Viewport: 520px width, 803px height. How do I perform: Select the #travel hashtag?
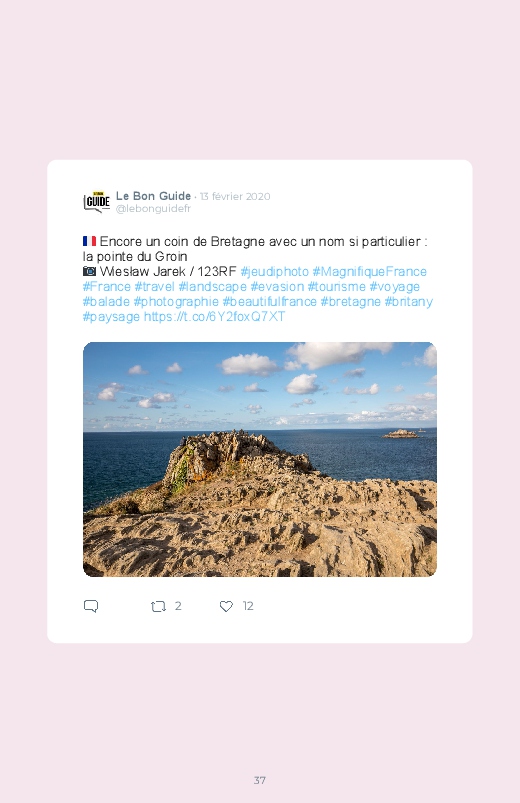[x=154, y=286]
